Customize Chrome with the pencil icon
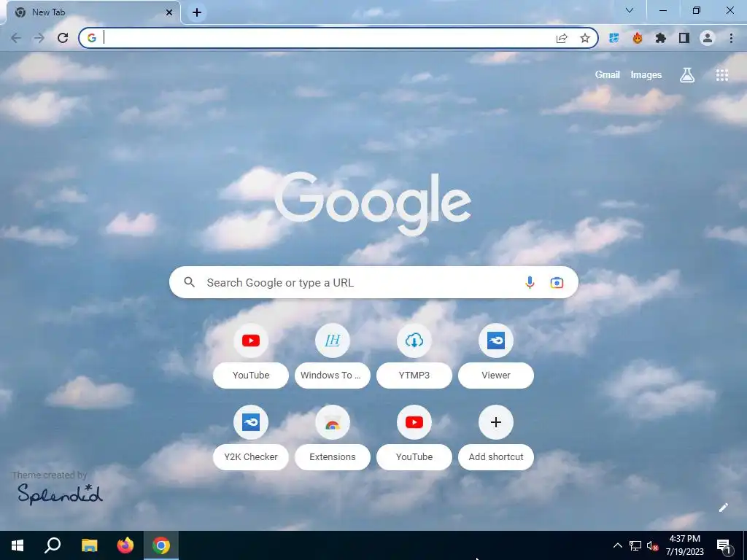 coord(723,507)
